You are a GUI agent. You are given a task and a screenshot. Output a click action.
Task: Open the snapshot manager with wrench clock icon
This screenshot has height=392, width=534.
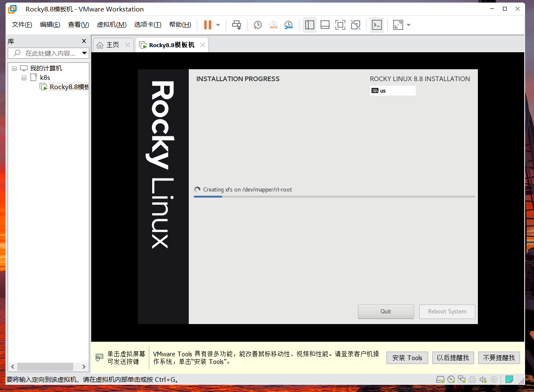click(x=289, y=25)
